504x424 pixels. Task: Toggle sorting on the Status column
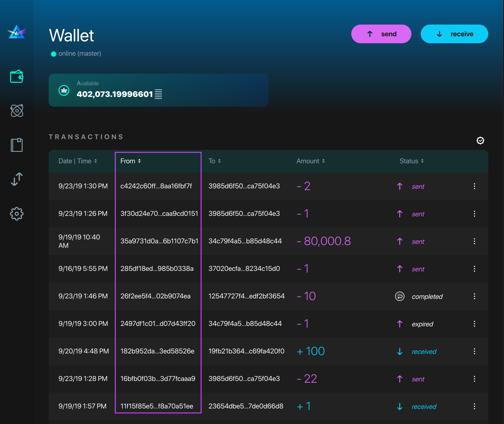click(411, 161)
